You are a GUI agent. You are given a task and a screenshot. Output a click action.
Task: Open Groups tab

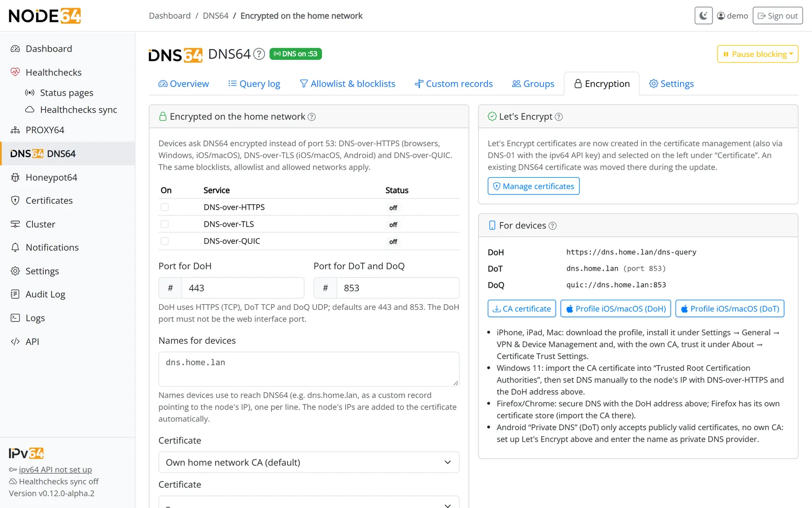tap(533, 84)
